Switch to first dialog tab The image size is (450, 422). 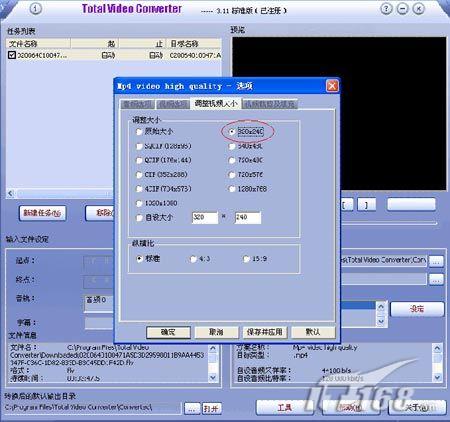click(x=137, y=104)
